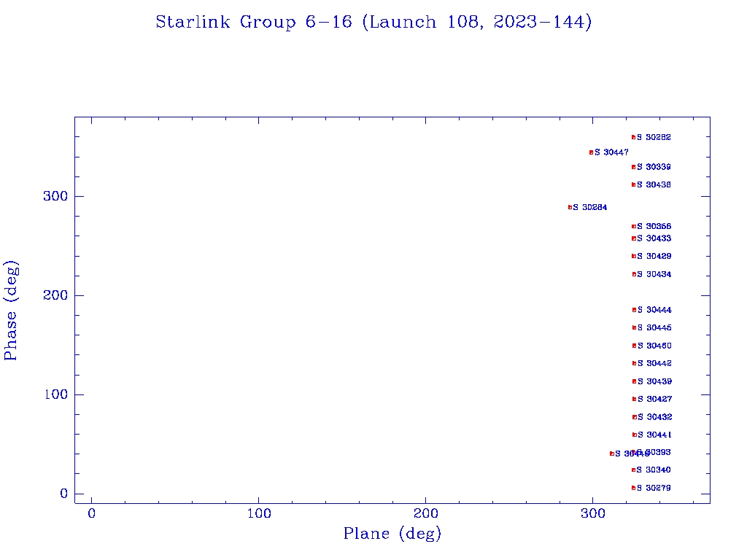The height and width of the screenshot is (560, 747).
Task: Click the red marker for S 30427
Action: click(634, 399)
